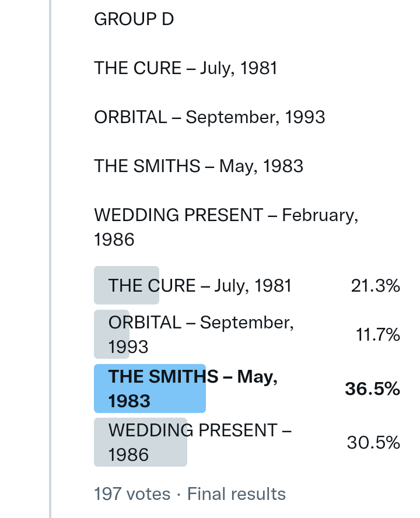Screen dimensions: 420x518
Task: Tap the bold 36.5% winning percentage
Action: click(372, 389)
